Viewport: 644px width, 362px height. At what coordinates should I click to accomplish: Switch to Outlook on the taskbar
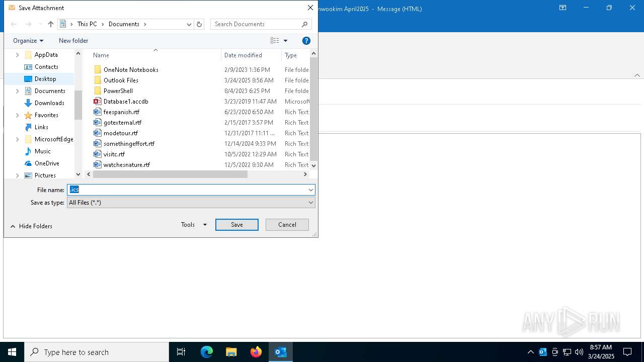(x=281, y=352)
